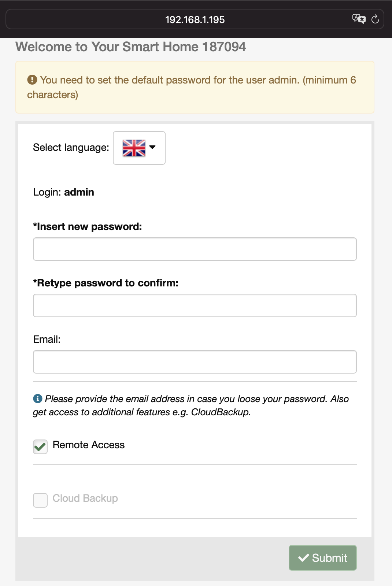Select the 192.168.1.195 address bar

click(x=195, y=19)
